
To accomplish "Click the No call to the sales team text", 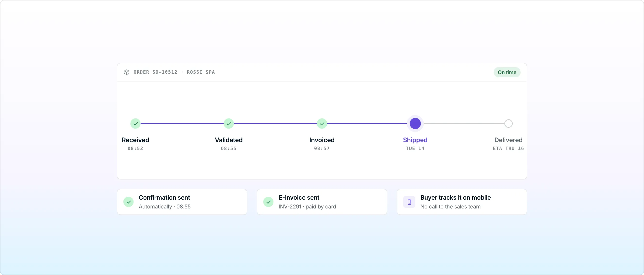I will pos(451,207).
